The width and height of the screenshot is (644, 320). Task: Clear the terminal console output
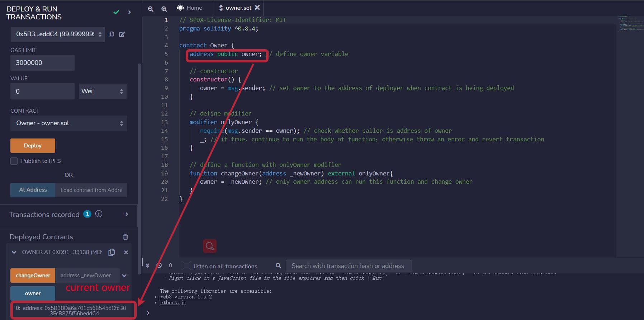[x=159, y=265]
